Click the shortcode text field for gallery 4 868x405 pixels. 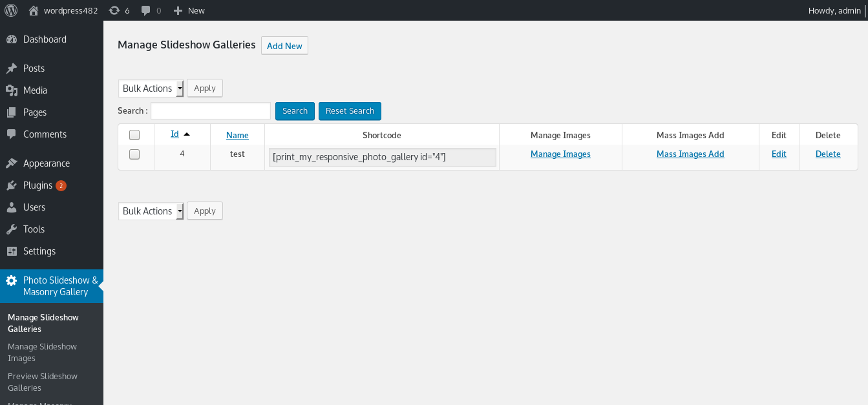[x=383, y=157]
